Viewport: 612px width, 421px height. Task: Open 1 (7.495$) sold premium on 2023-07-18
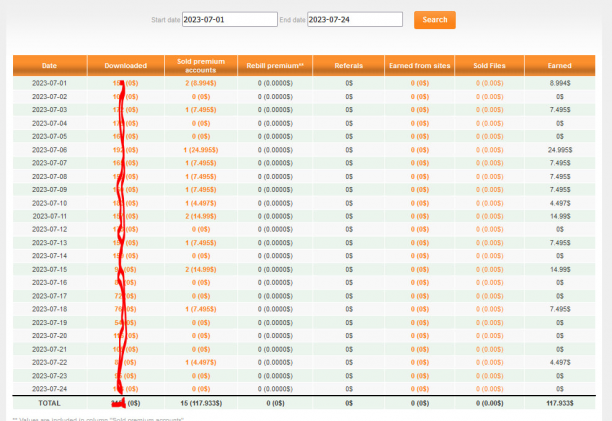(x=201, y=309)
